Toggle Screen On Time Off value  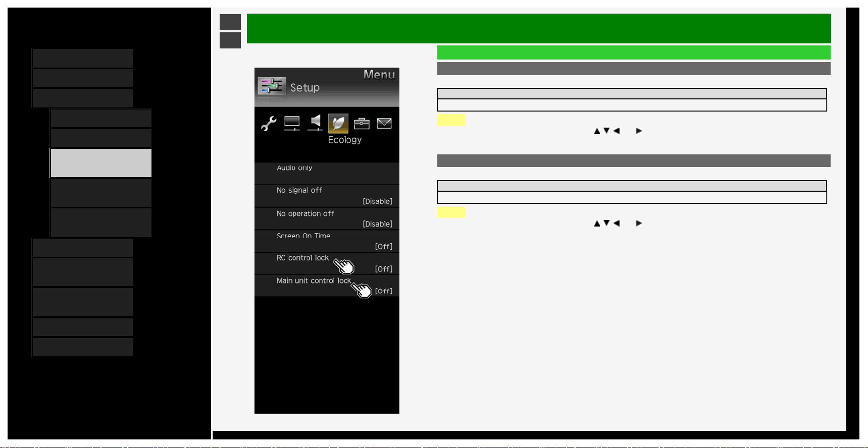pos(384,246)
